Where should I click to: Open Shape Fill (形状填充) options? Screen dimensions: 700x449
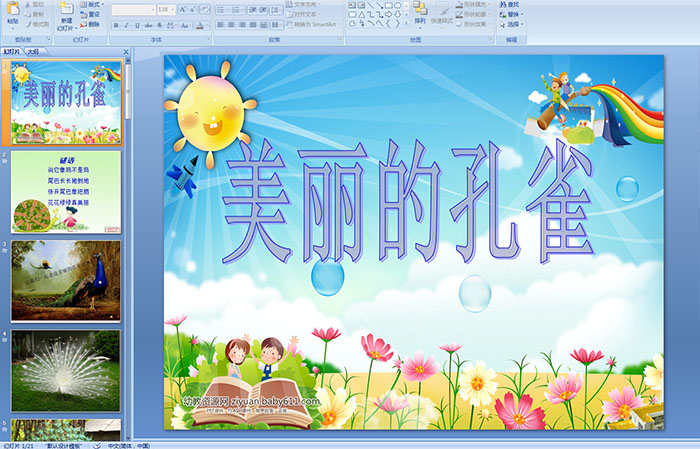pos(472,4)
